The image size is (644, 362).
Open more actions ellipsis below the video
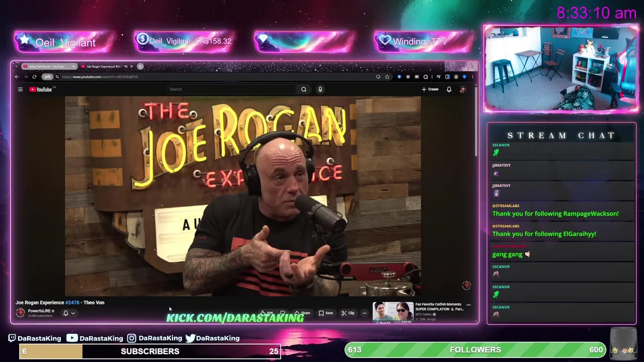click(364, 313)
